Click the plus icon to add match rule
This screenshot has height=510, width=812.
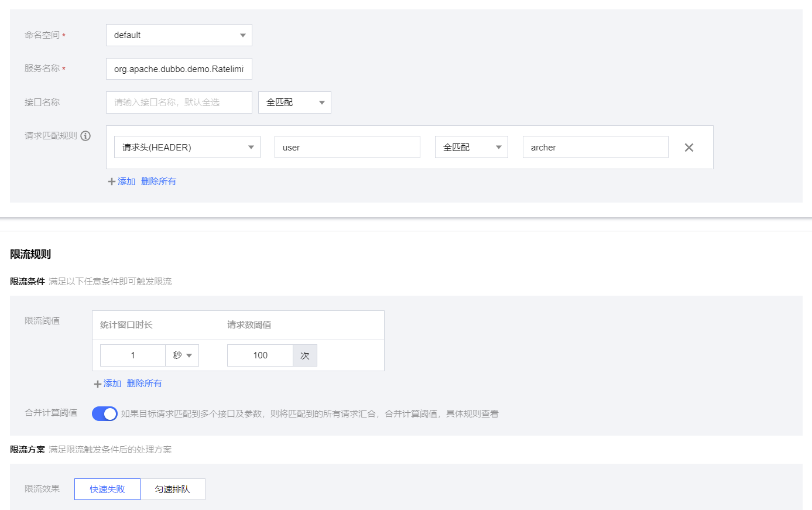[111, 182]
